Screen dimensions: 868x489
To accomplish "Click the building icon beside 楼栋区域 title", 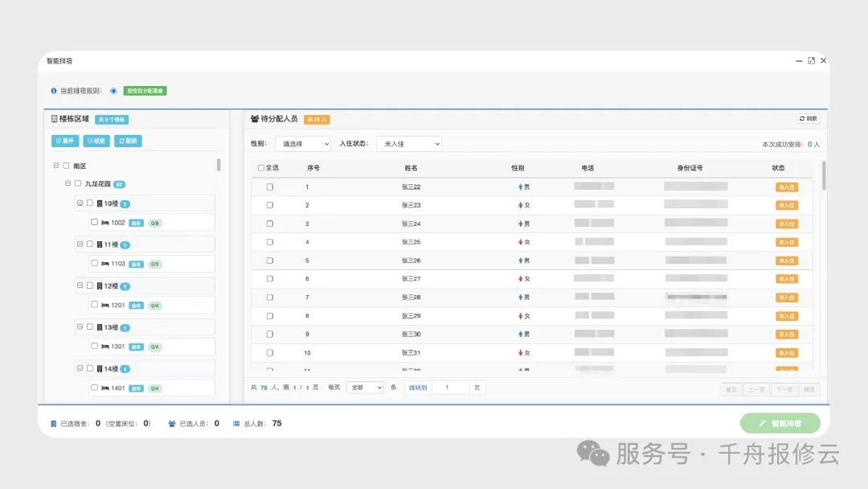I will (x=55, y=119).
